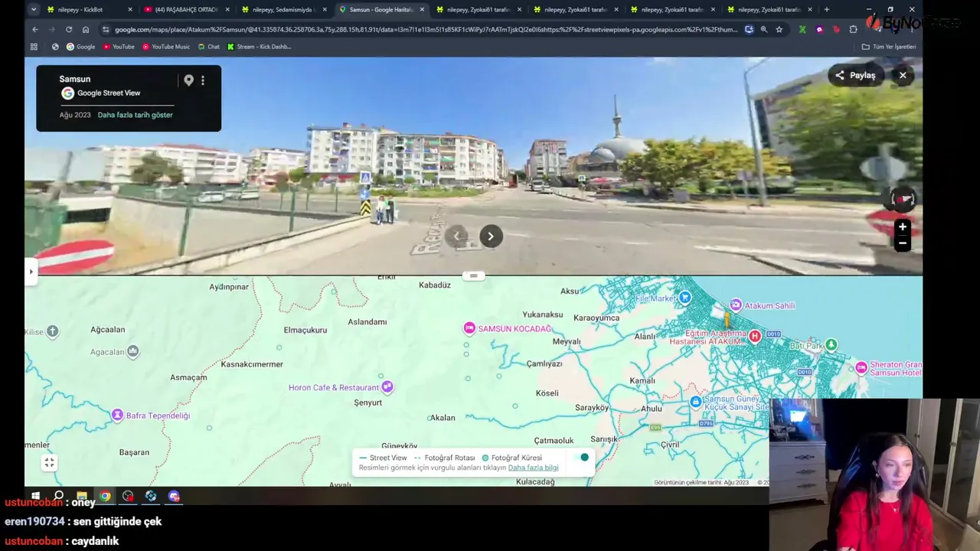Click the Bafra Tependeliği map marker

coord(117,415)
